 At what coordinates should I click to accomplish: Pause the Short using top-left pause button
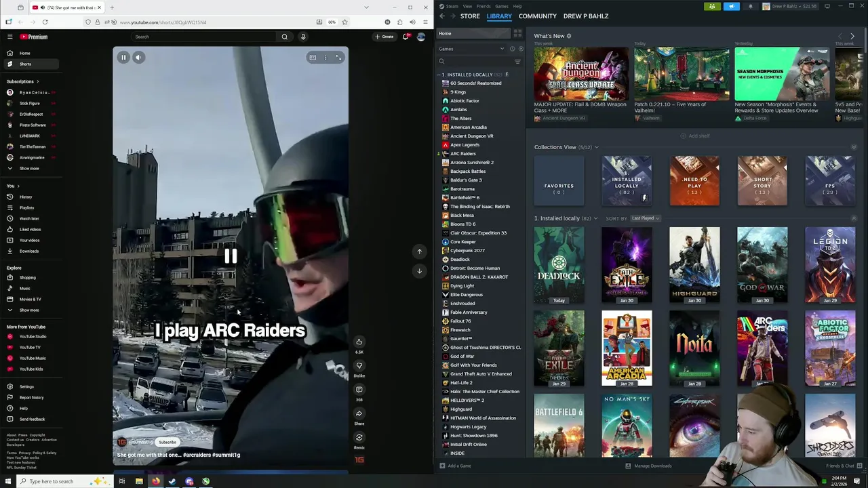click(x=123, y=58)
